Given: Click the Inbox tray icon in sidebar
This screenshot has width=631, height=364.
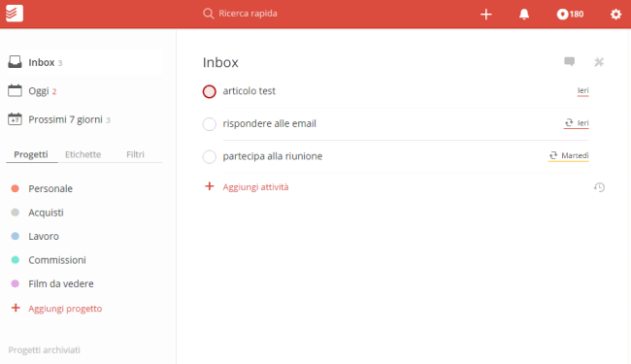Looking at the screenshot, I should [15, 62].
